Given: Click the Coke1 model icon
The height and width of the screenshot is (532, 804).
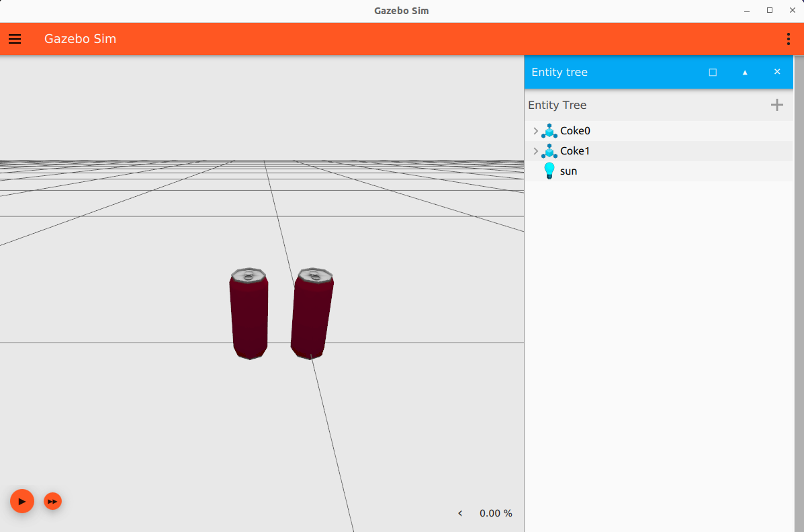Looking at the screenshot, I should [x=549, y=151].
